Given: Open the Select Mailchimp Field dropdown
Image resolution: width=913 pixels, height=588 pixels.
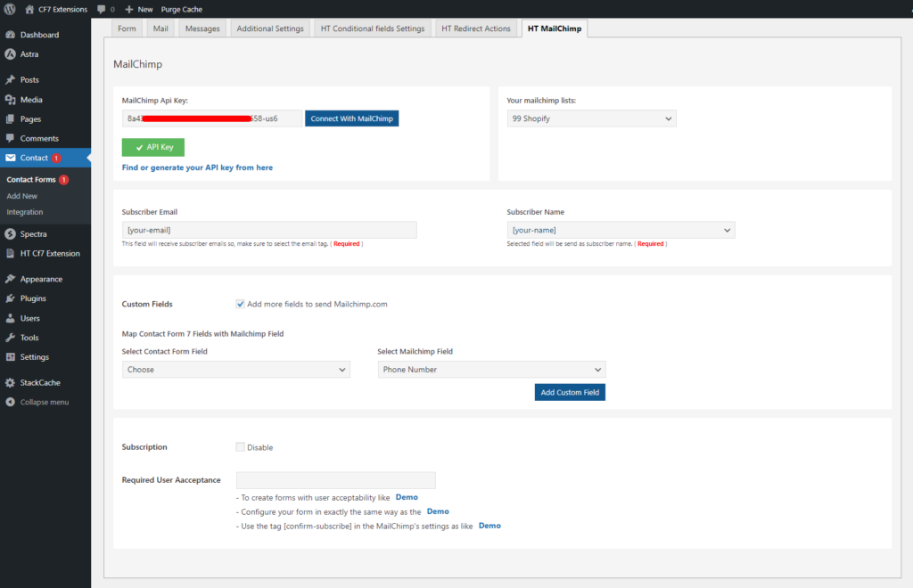Looking at the screenshot, I should (491, 370).
